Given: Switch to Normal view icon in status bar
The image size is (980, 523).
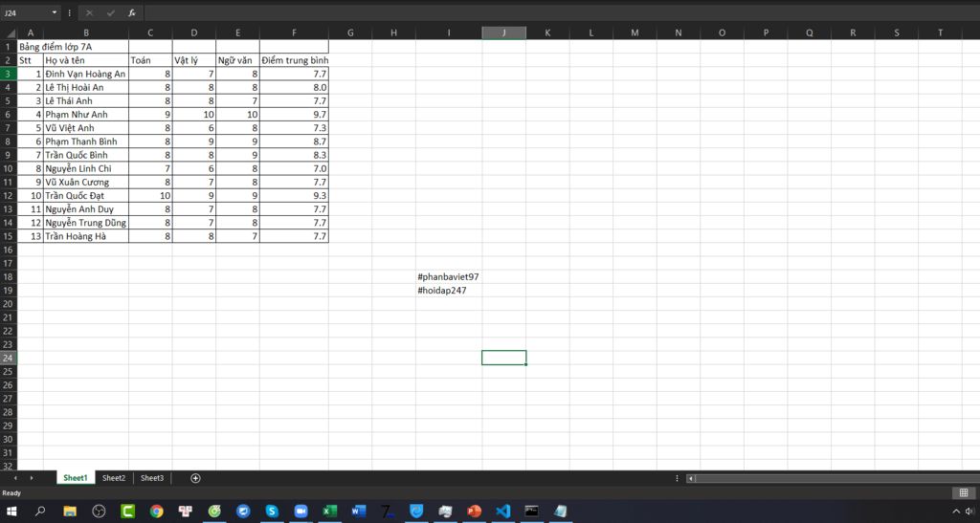Looking at the screenshot, I should (963, 493).
